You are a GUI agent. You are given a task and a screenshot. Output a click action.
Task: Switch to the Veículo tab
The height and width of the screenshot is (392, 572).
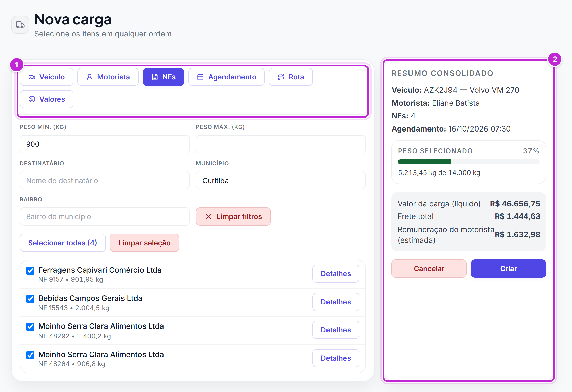coord(47,77)
